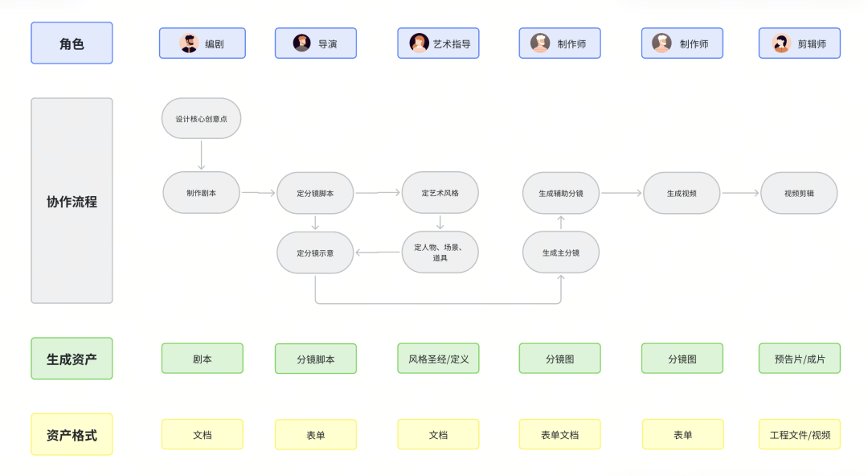Click the 生成资产 row label
868x476 pixels.
coord(72,359)
